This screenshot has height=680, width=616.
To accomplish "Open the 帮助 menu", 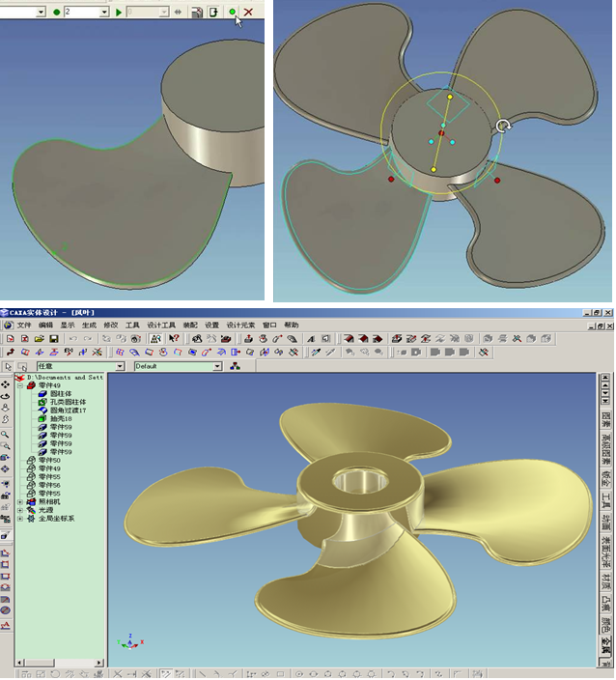I will [291, 326].
